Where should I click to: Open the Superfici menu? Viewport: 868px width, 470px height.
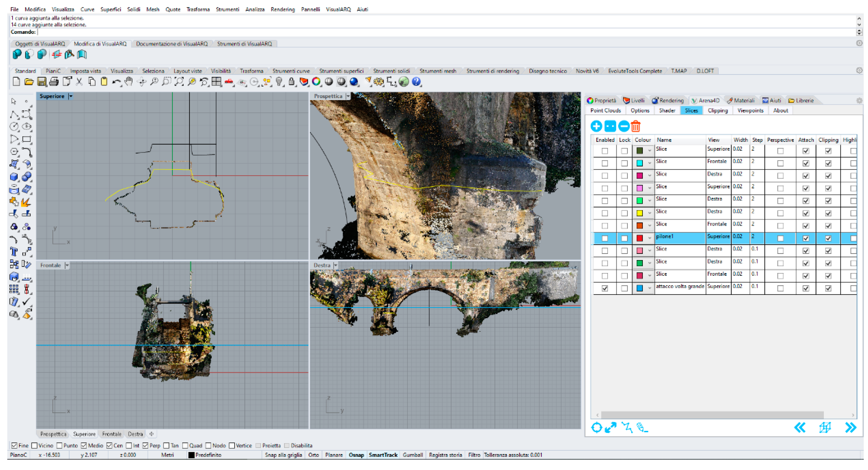111,10
